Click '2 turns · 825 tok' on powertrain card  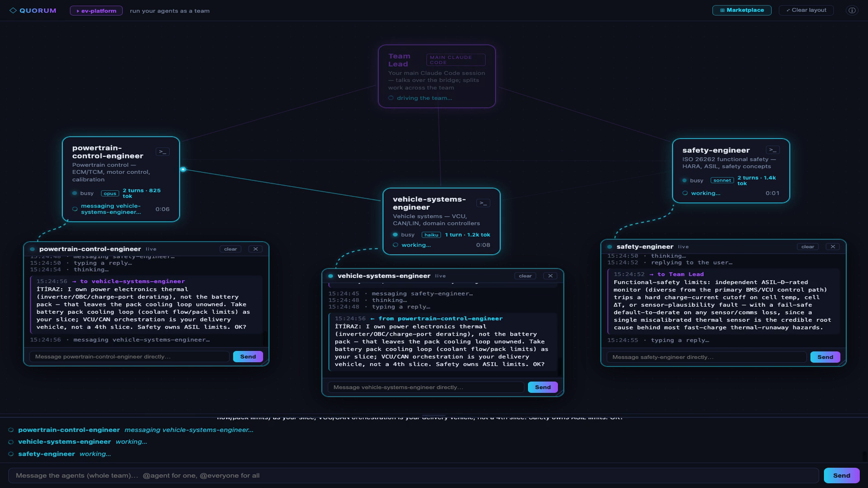142,193
